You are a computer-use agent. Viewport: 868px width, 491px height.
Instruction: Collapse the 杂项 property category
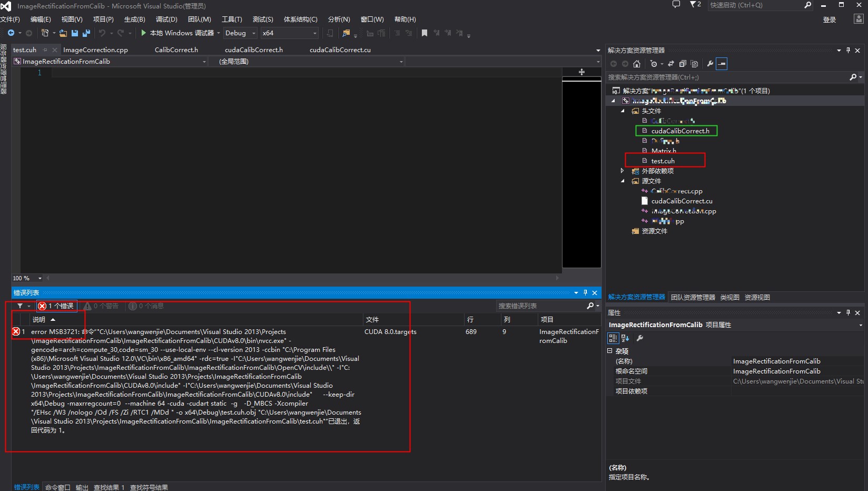coord(610,351)
